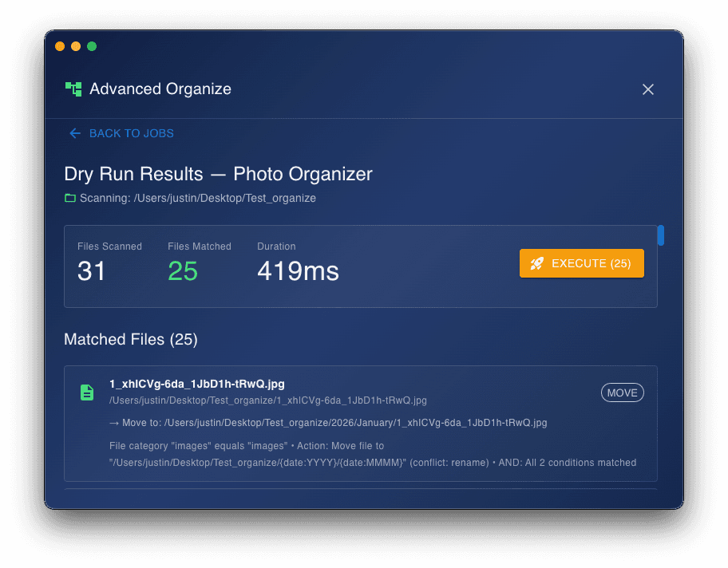
Task: Click the scrollbar thumb on the right edge
Action: coord(660,235)
